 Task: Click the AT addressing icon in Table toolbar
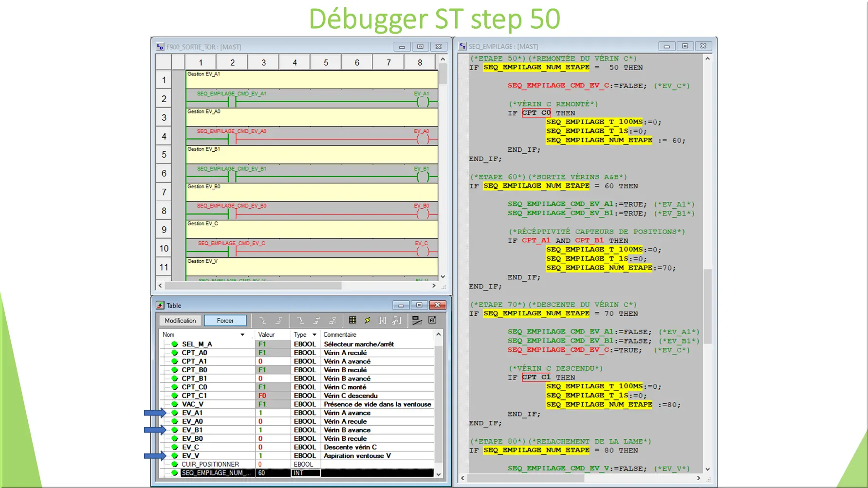[x=432, y=320]
